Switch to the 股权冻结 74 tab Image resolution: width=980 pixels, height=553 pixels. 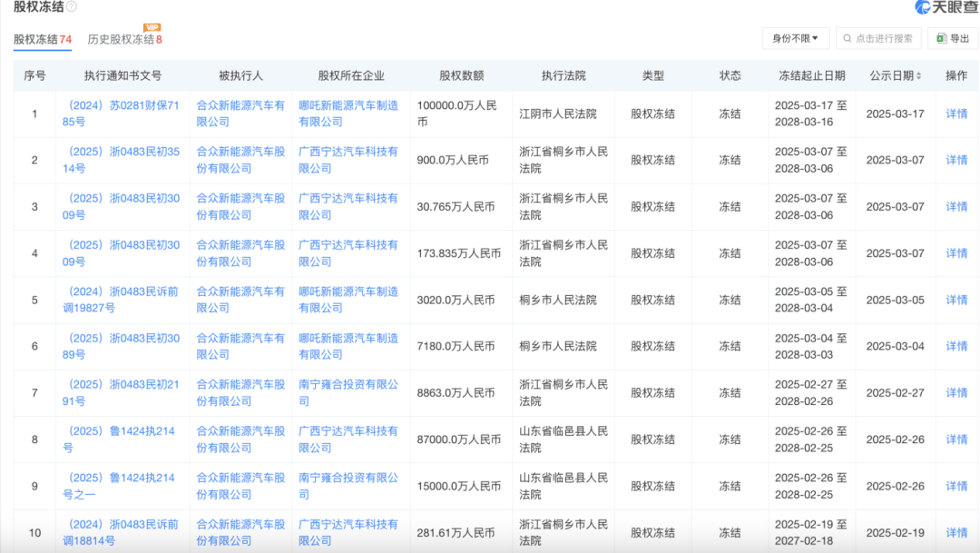click(x=43, y=39)
